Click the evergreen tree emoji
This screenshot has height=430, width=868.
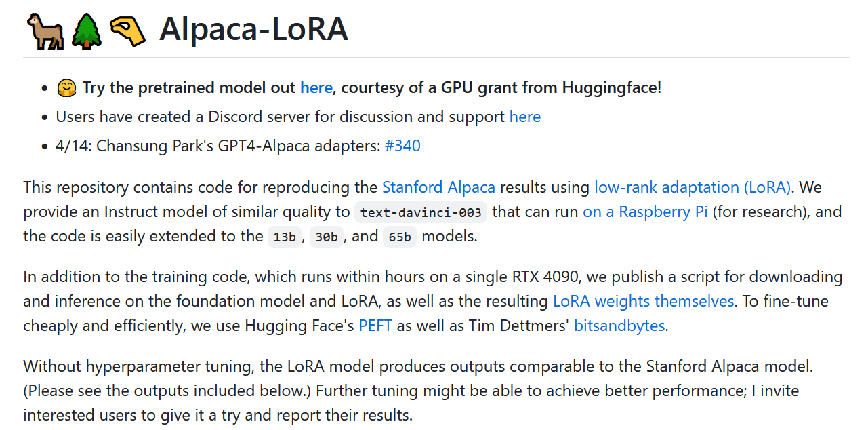87,31
